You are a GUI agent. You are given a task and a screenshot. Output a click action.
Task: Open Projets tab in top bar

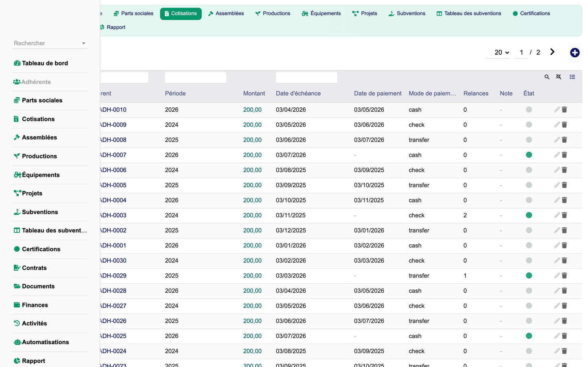pos(365,13)
